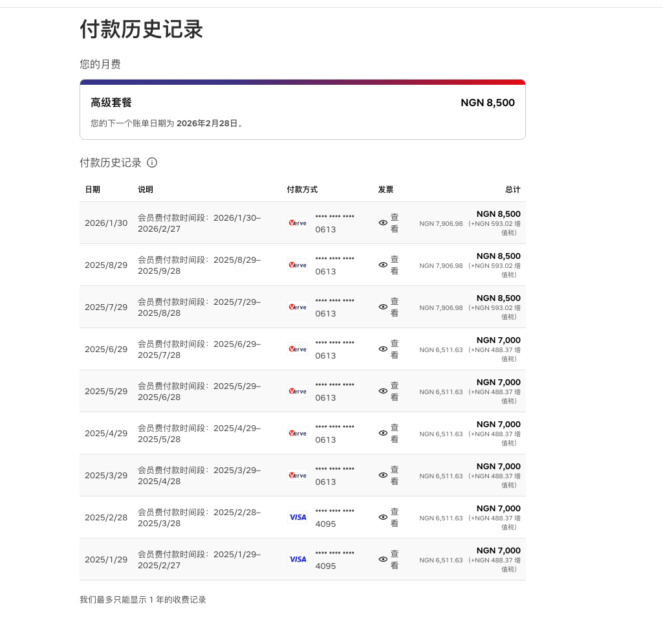663x644 pixels.
Task: Click the 日期 column header
Action: (92, 190)
